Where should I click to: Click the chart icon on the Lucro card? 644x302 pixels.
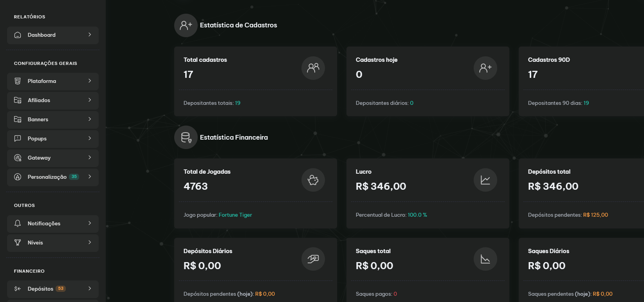tap(485, 180)
